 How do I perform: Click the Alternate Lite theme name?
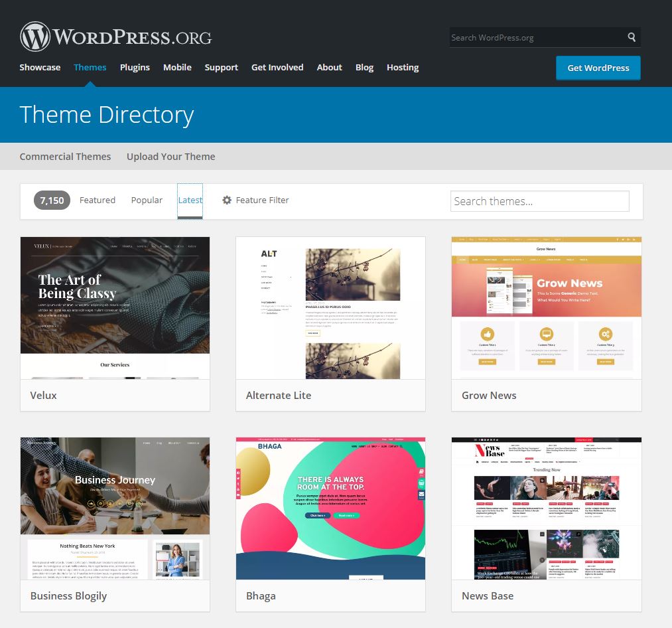point(279,396)
